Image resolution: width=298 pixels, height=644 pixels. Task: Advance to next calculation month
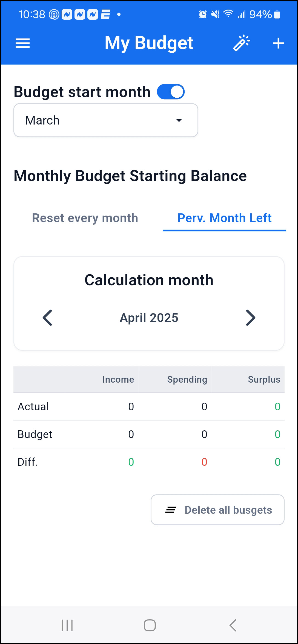coord(250,318)
